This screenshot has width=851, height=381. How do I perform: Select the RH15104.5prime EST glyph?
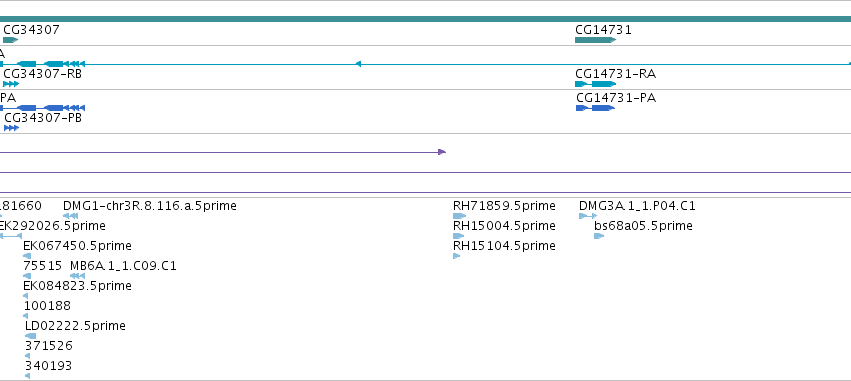tap(456, 256)
